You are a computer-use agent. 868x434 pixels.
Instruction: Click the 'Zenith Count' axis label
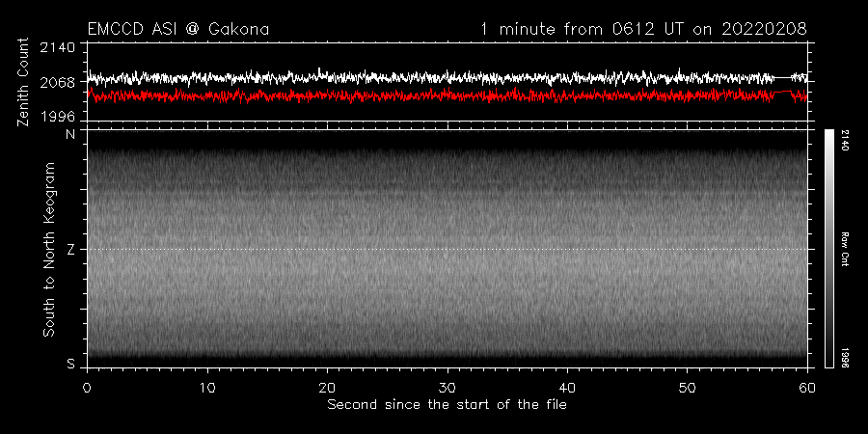[23, 82]
